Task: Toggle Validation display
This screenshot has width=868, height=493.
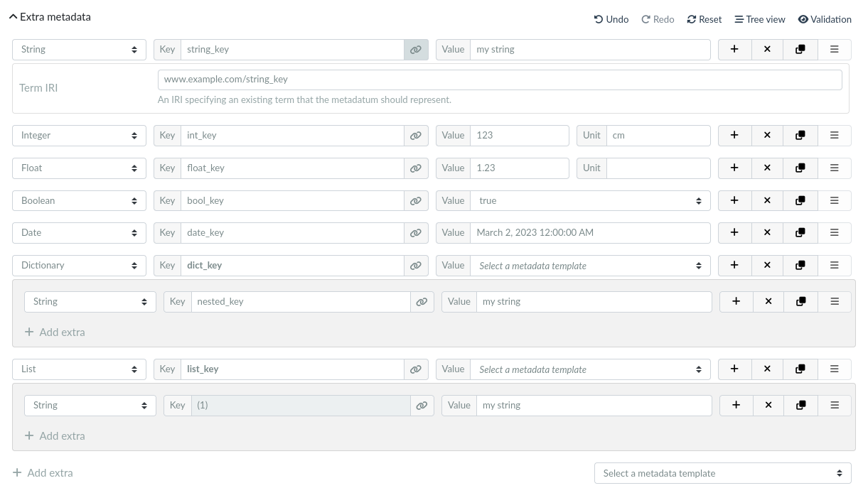Action: coord(825,19)
